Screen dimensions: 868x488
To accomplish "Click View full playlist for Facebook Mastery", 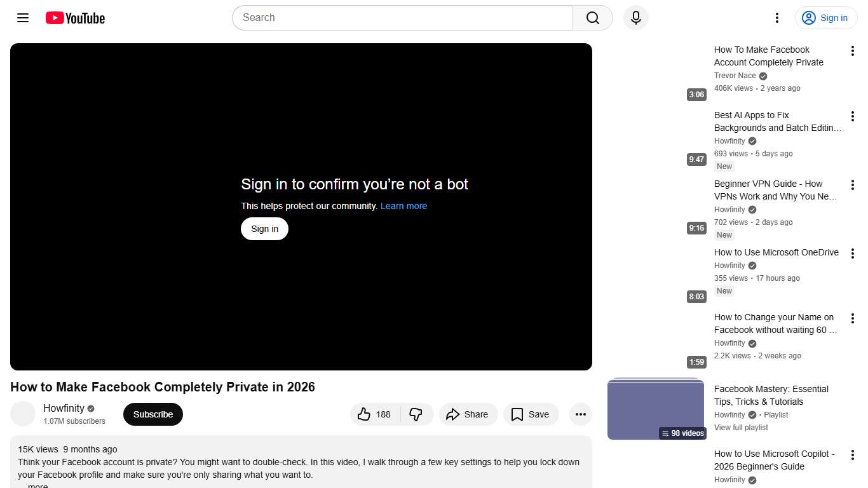I will coord(741,427).
